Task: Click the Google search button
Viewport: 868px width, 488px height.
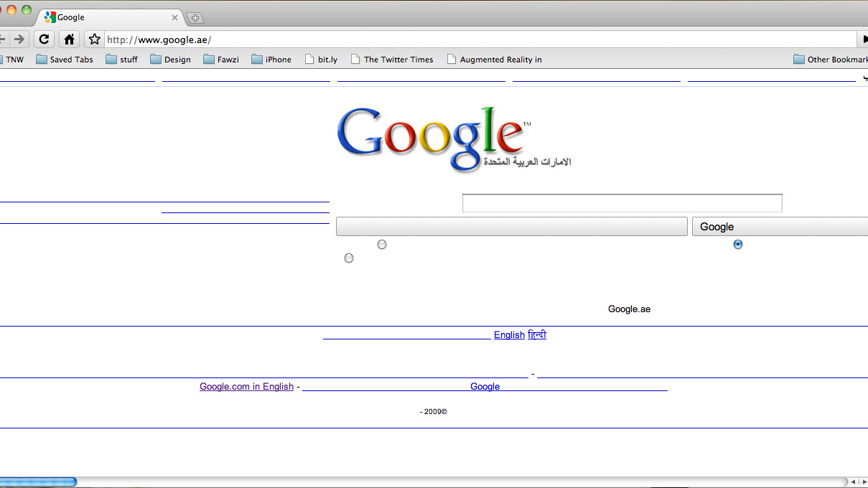Action: tap(780, 227)
